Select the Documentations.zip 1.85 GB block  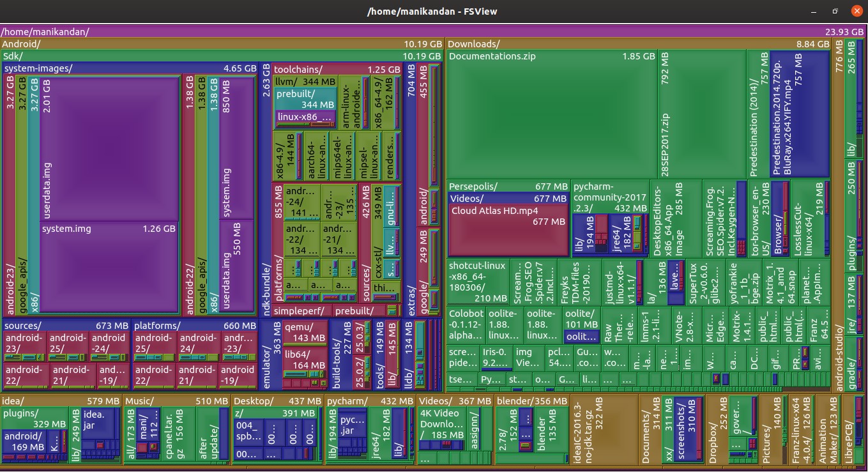pos(552,115)
